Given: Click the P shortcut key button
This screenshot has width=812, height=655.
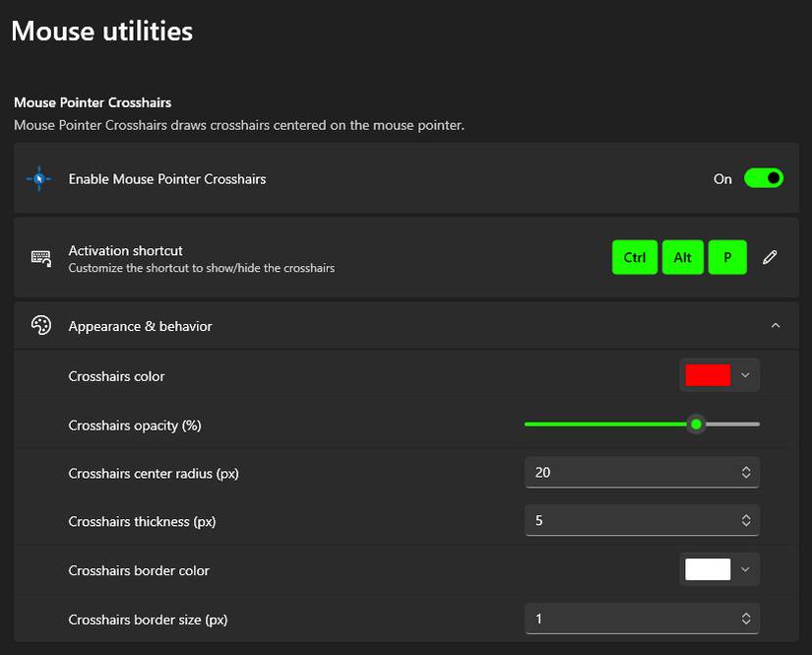Looking at the screenshot, I should 727,257.
